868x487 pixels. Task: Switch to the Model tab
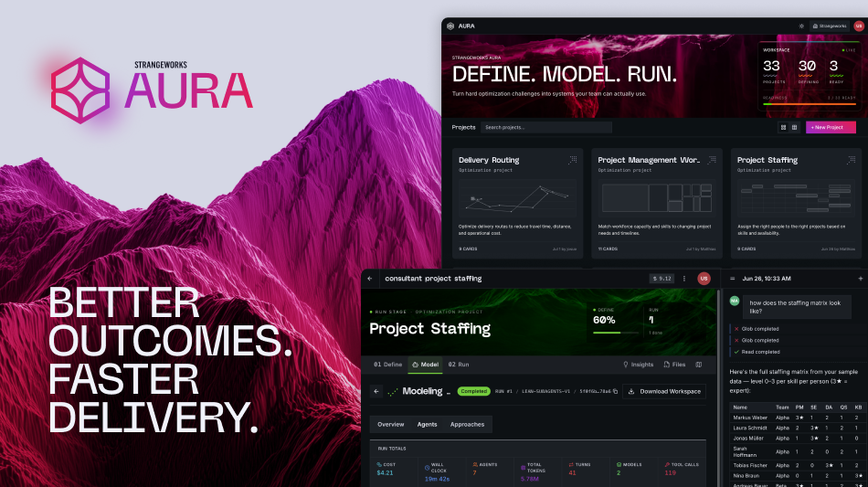[x=425, y=365]
